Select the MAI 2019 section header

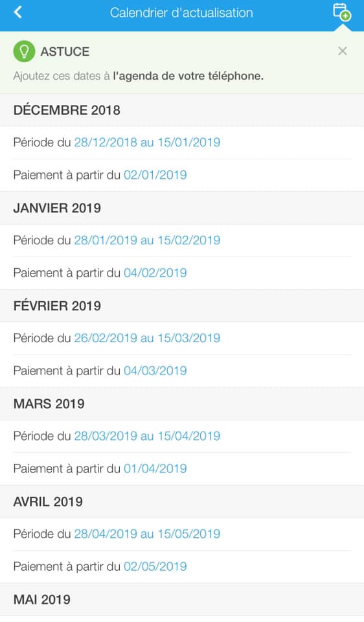coord(182,599)
